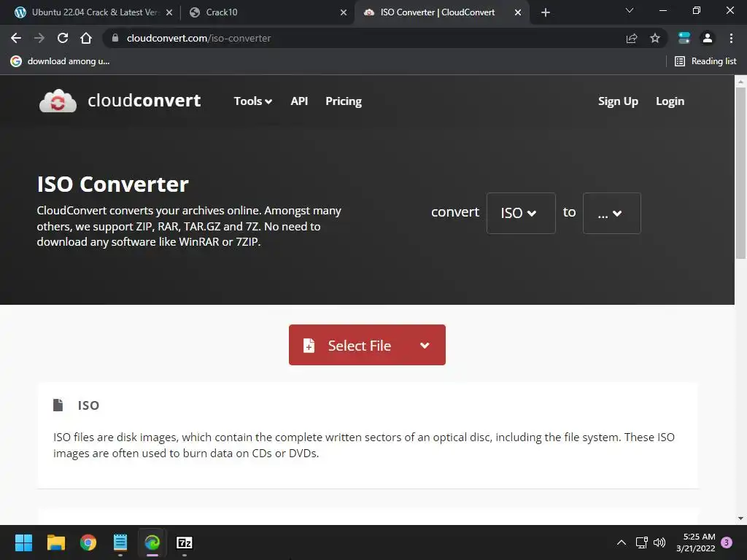Image resolution: width=747 pixels, height=560 pixels.
Task: Close the Crack10 tab
Action: (344, 12)
